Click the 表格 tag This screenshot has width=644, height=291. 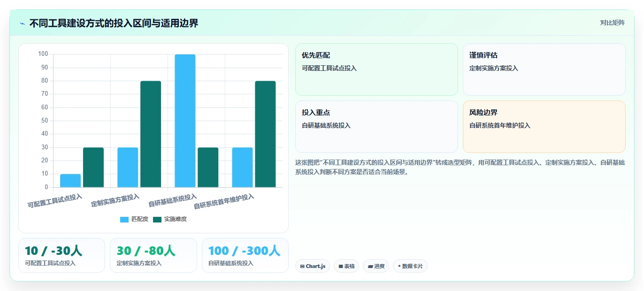pos(346,266)
